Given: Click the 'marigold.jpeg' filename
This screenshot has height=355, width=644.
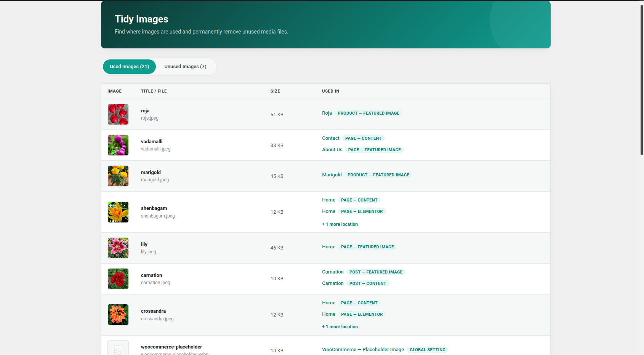Looking at the screenshot, I should click(x=155, y=180).
